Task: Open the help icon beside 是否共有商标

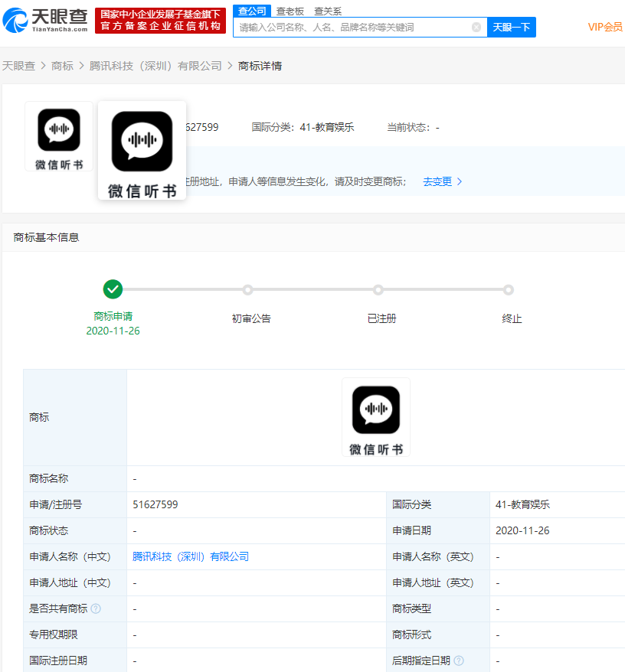Action: 94,608
